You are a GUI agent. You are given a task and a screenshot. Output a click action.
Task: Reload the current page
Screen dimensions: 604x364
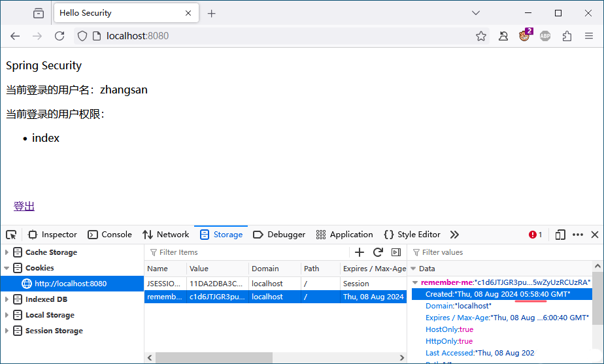(59, 36)
